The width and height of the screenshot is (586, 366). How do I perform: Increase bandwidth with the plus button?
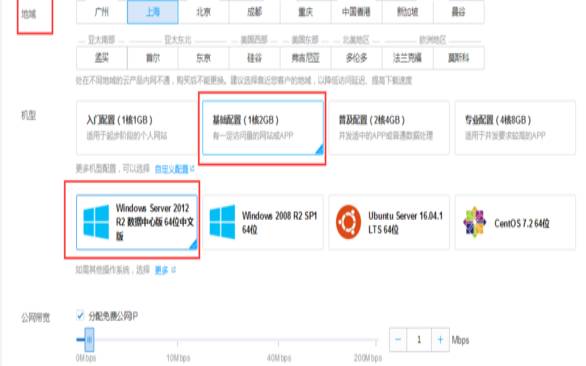[440, 340]
